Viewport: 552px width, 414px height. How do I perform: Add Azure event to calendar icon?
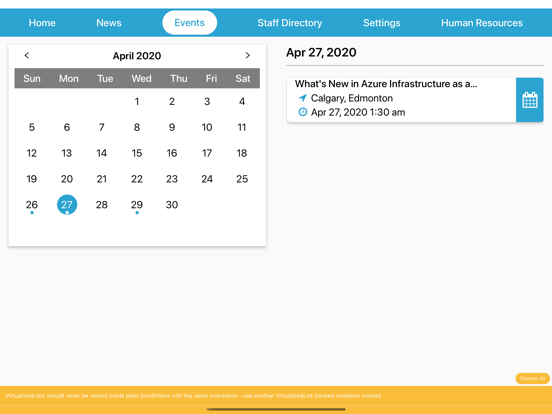click(x=529, y=100)
